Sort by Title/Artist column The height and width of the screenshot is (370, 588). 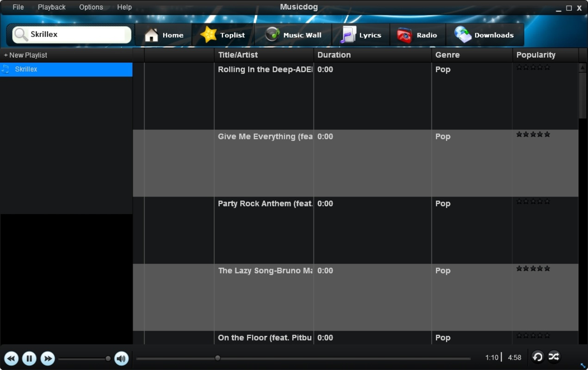(x=264, y=55)
